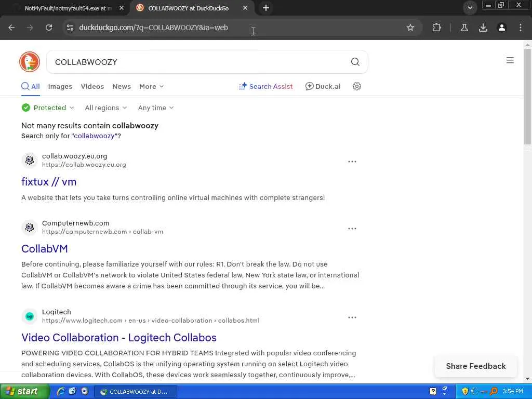532x399 pixels.
Task: Click the security shield tray icon
Action: click(465, 392)
